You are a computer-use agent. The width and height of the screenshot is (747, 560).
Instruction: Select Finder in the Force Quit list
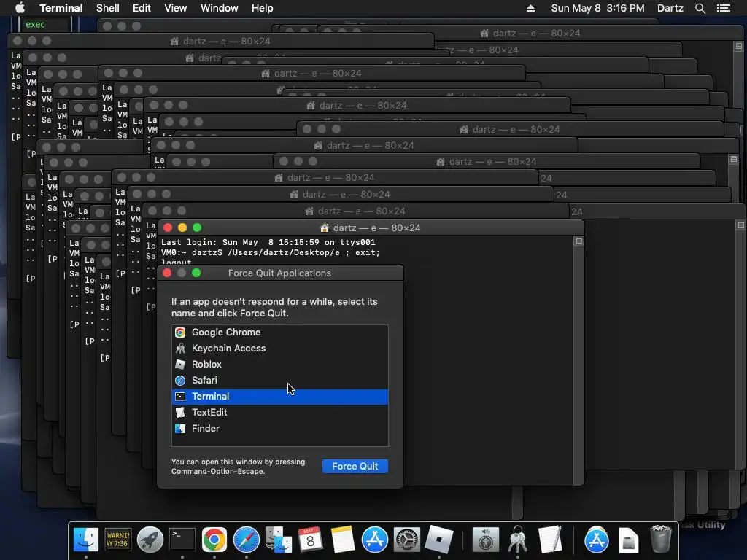tap(280, 429)
